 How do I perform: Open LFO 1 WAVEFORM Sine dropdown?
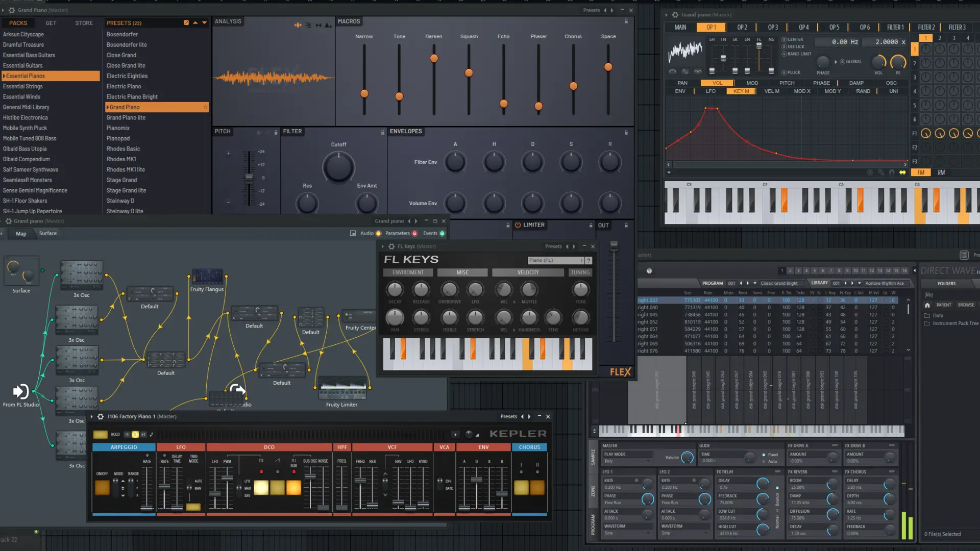pos(627,533)
